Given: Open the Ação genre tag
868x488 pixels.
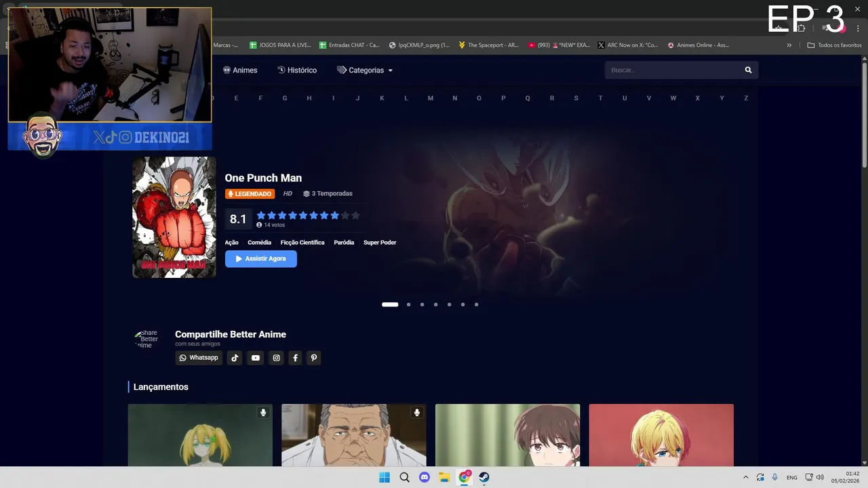Looking at the screenshot, I should (x=231, y=243).
